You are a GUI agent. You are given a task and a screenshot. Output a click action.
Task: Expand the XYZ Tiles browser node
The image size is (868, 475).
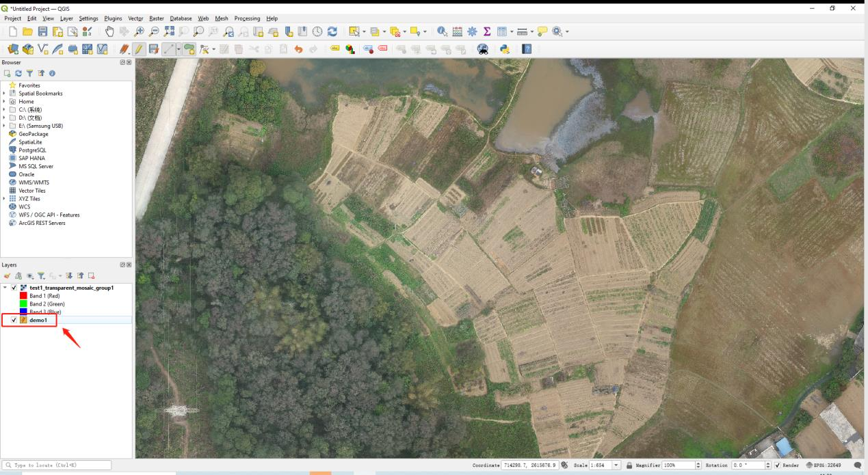4,199
